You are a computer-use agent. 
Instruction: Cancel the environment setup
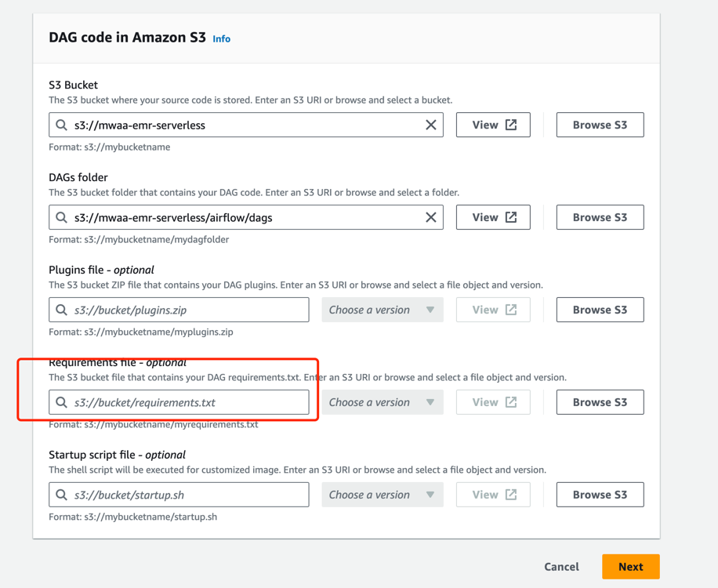[x=561, y=567]
